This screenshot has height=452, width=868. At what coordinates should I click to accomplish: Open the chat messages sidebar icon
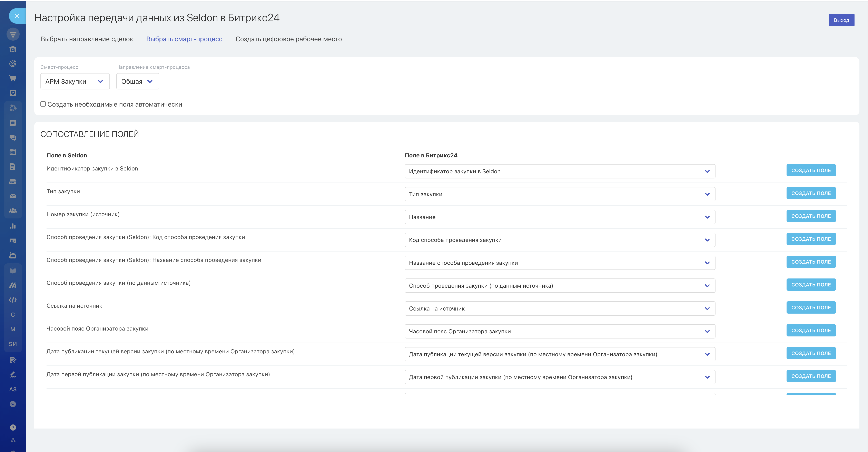tap(13, 138)
